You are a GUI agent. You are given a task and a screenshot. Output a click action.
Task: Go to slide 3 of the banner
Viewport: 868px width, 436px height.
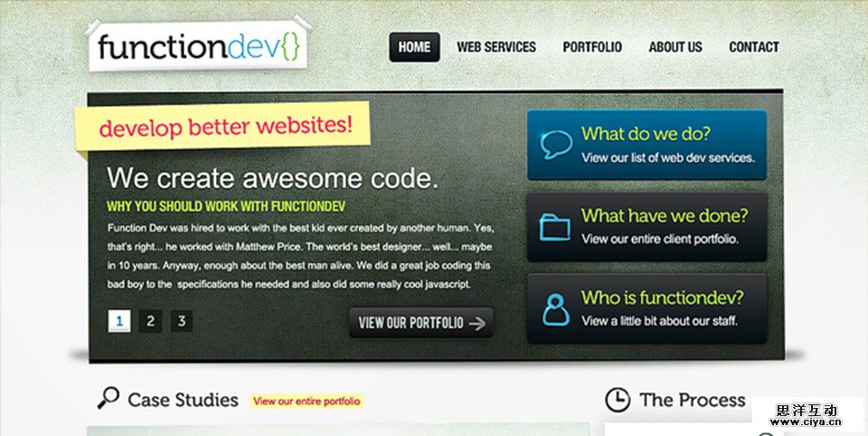[x=182, y=321]
